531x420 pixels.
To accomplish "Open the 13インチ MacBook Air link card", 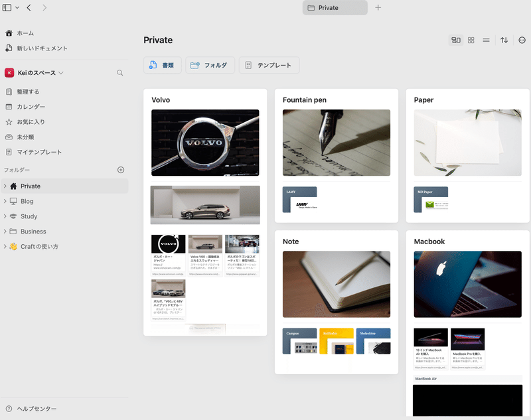I will (431, 348).
